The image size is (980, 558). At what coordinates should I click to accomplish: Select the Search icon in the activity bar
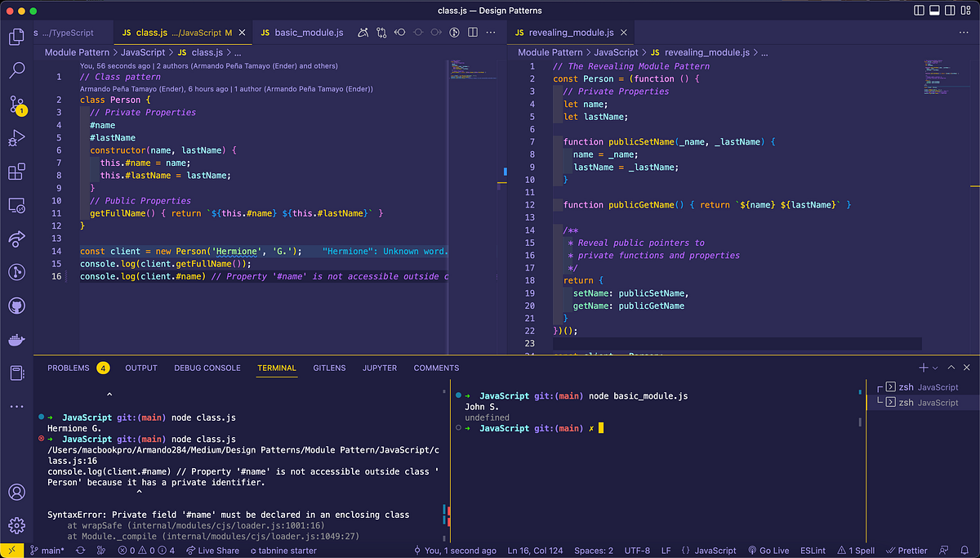click(x=16, y=70)
